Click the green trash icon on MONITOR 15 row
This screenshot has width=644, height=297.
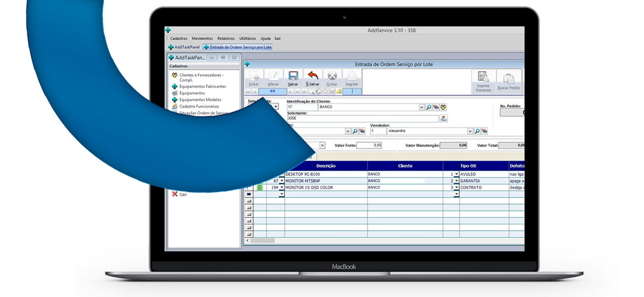click(x=260, y=188)
